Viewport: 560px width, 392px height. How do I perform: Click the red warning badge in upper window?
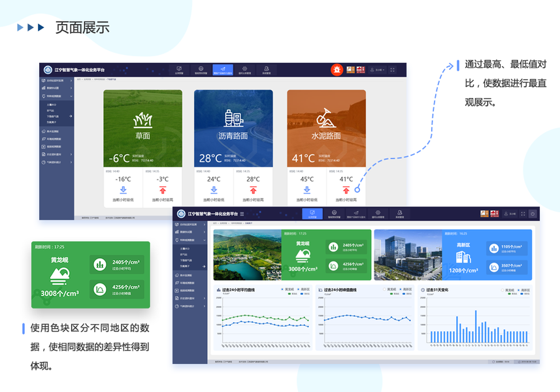[x=361, y=70]
